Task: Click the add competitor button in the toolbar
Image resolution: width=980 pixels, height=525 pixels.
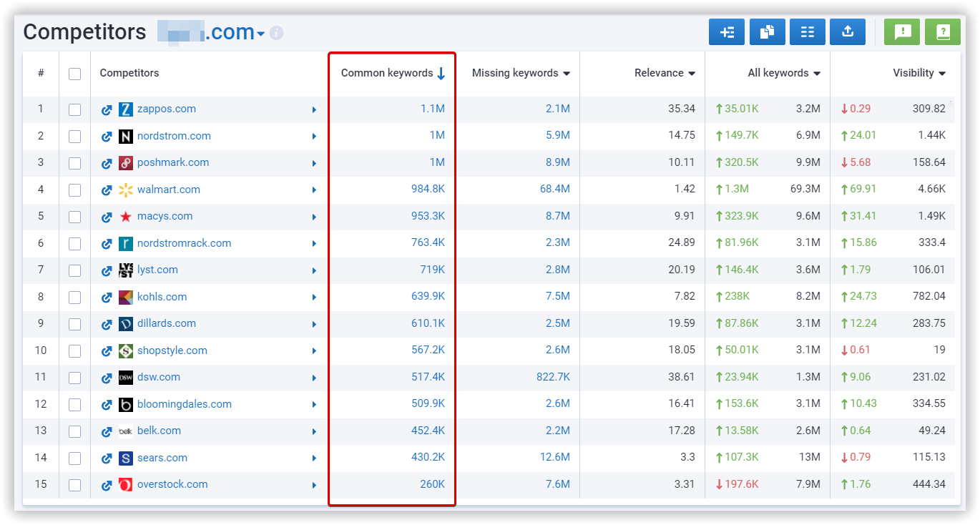Action: click(x=727, y=31)
